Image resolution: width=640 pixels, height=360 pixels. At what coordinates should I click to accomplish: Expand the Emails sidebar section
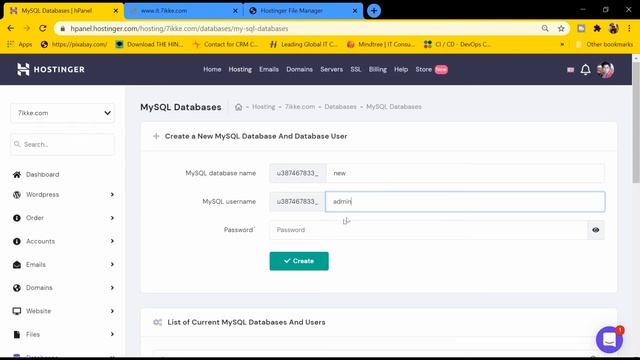(x=112, y=264)
